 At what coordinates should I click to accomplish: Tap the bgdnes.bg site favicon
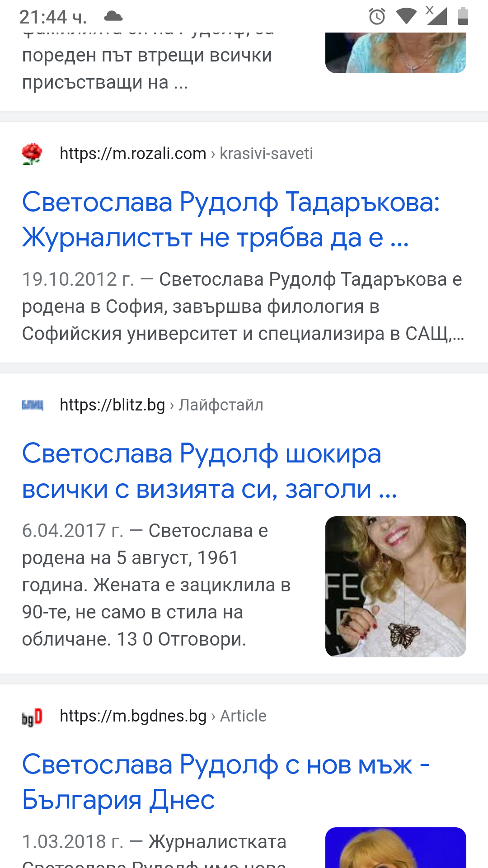click(32, 717)
